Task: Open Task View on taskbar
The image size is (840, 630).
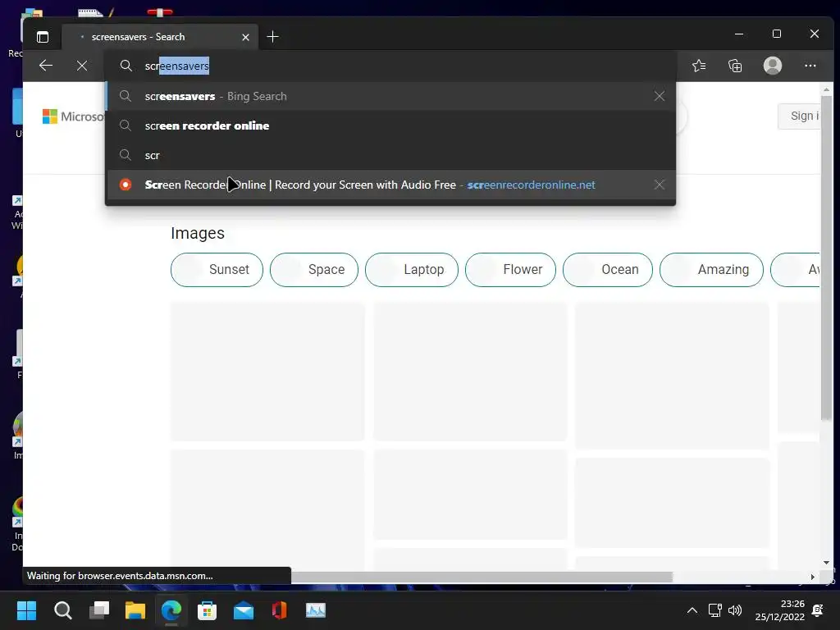Action: [x=99, y=610]
